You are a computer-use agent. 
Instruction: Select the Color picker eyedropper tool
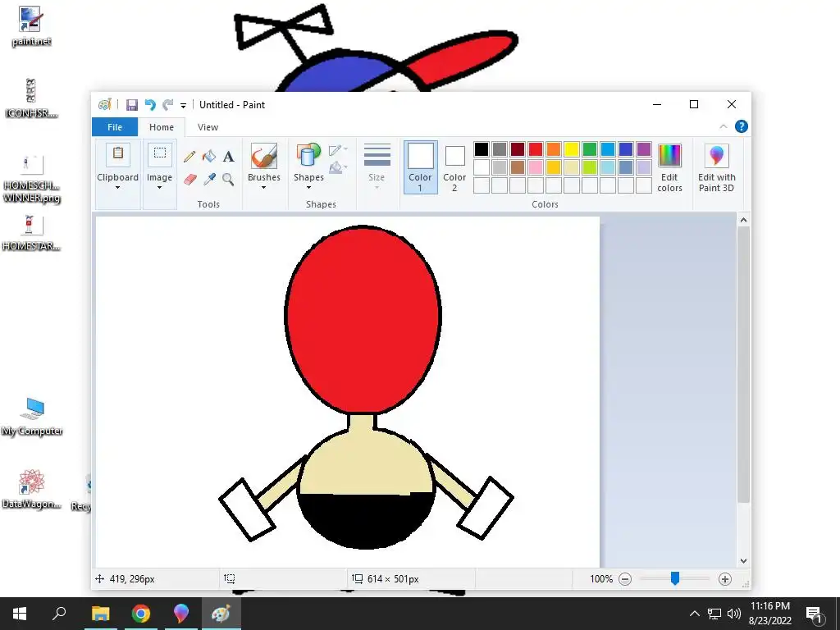pyautogui.click(x=209, y=179)
